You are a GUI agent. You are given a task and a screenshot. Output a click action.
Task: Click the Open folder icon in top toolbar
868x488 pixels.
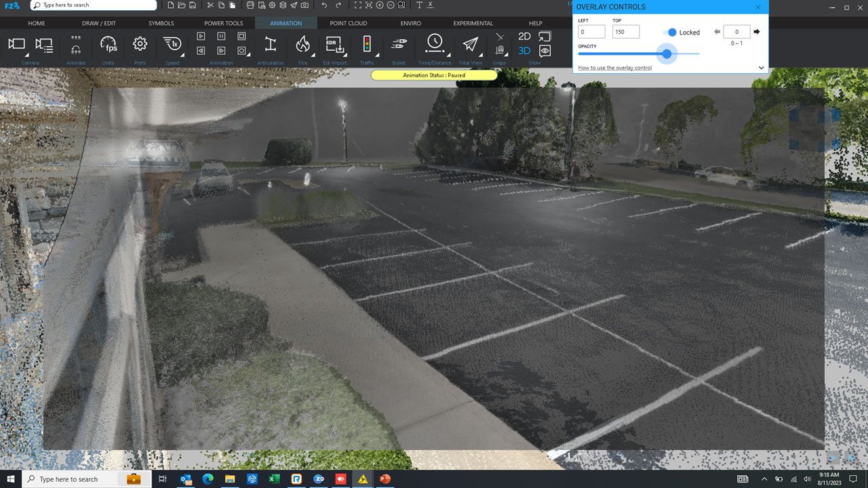click(182, 5)
